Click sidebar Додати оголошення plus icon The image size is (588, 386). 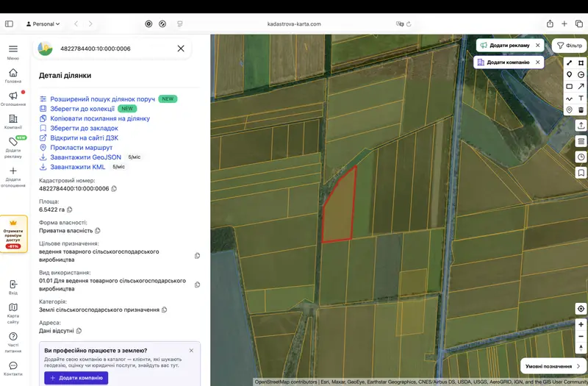pyautogui.click(x=13, y=171)
